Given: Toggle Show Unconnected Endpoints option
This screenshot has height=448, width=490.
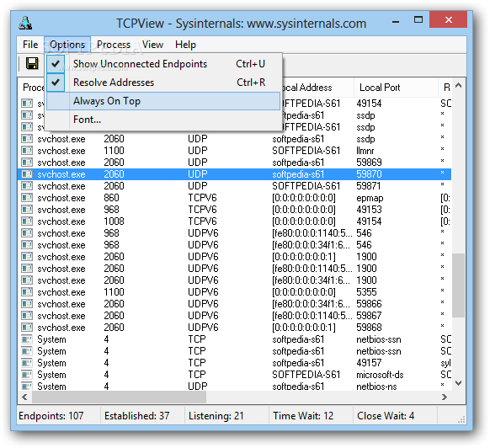Looking at the screenshot, I should (x=163, y=64).
